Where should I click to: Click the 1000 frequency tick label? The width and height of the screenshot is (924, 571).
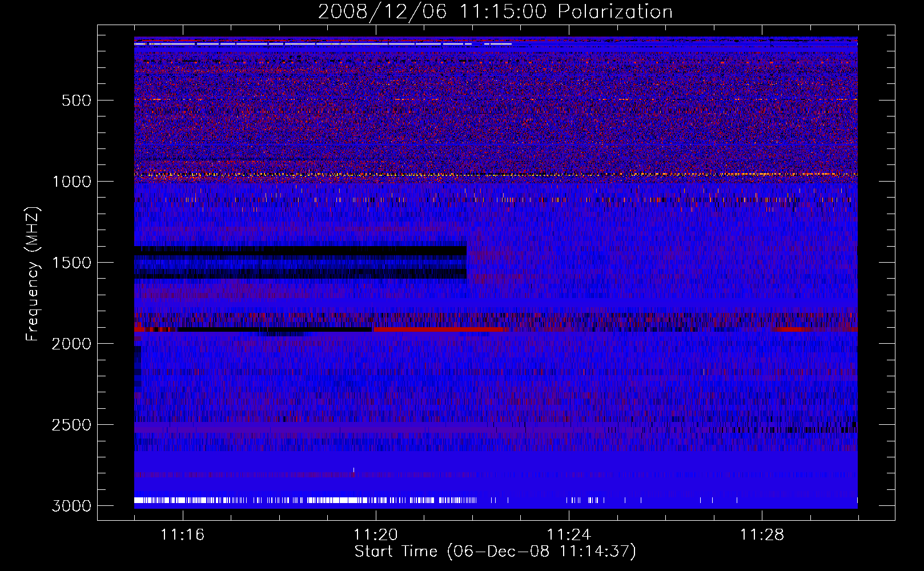point(71,182)
